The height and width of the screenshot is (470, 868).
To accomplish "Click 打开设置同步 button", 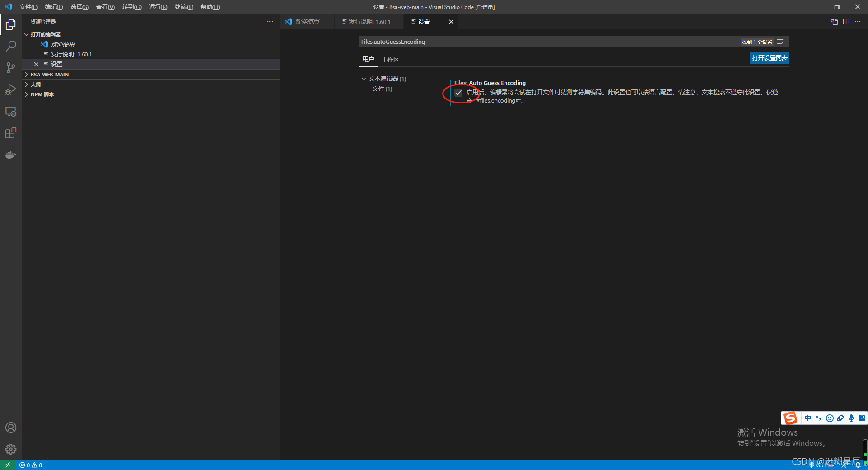I will [x=769, y=58].
